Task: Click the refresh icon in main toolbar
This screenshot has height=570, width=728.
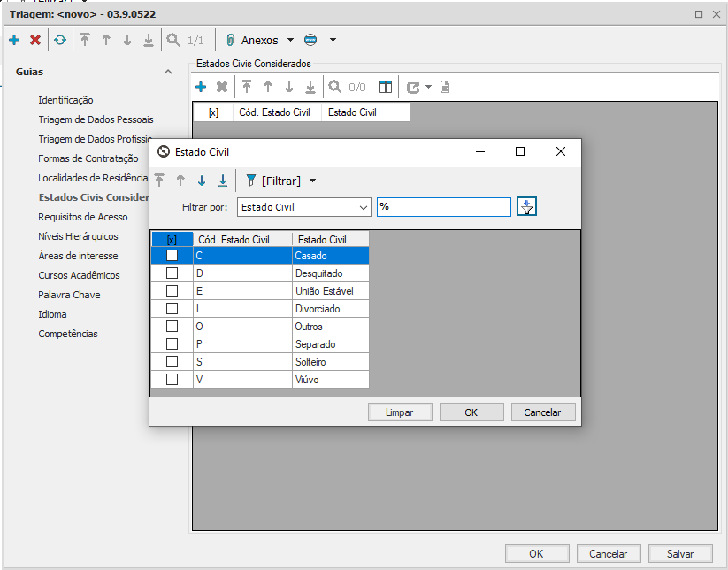Action: click(x=59, y=40)
